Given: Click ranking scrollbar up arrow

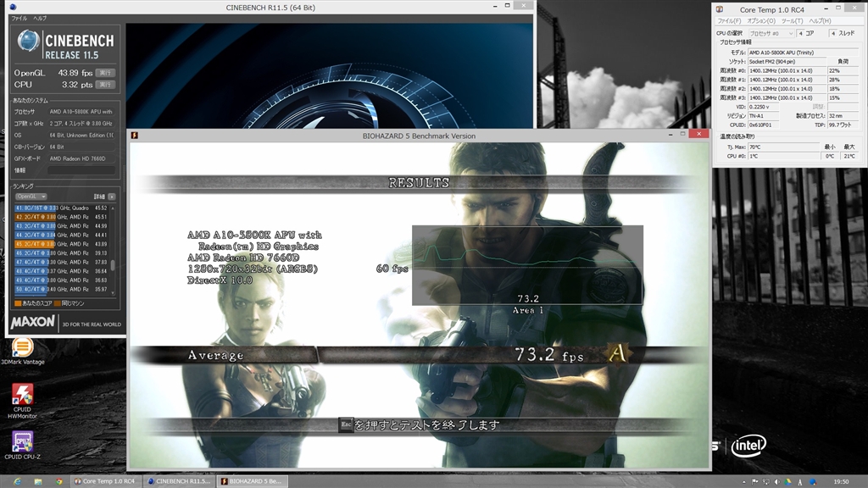Looking at the screenshot, I should 114,208.
